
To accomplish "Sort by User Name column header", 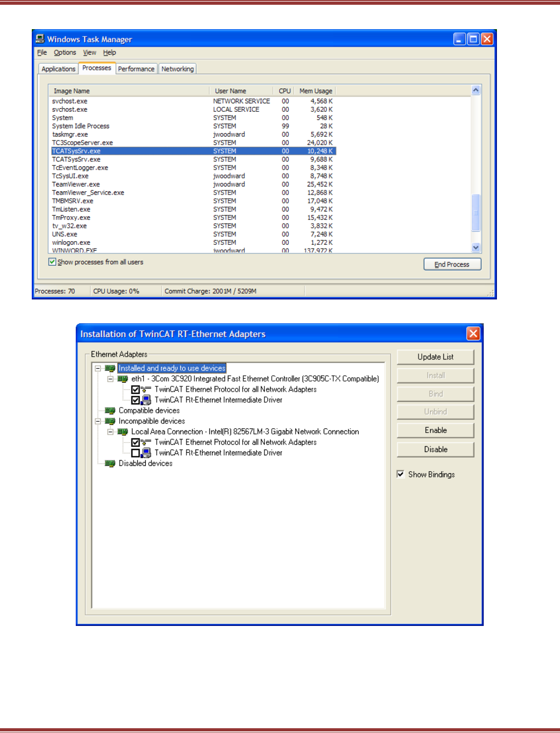I will click(242, 91).
